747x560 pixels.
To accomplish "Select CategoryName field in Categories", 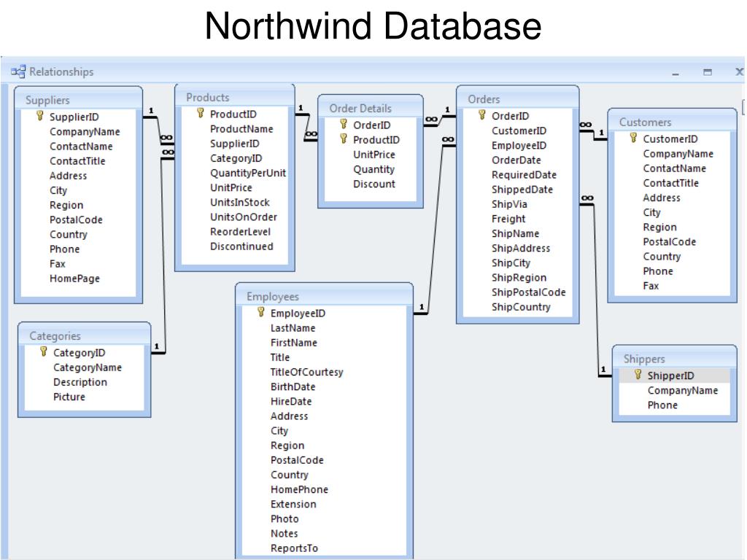I will point(88,367).
